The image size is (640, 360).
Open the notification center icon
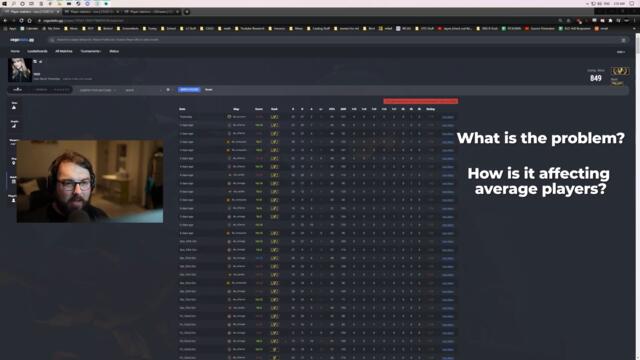pos(633,3)
